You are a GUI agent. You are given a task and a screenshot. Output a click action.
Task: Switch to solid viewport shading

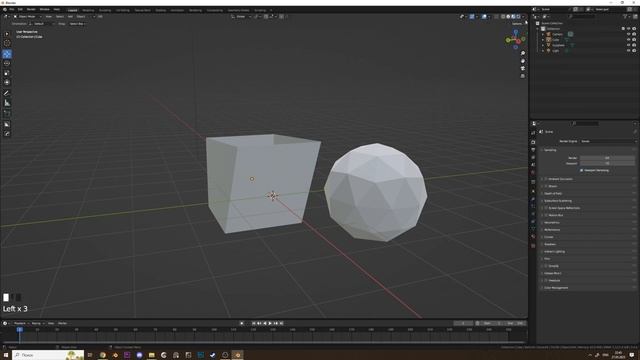508,17
